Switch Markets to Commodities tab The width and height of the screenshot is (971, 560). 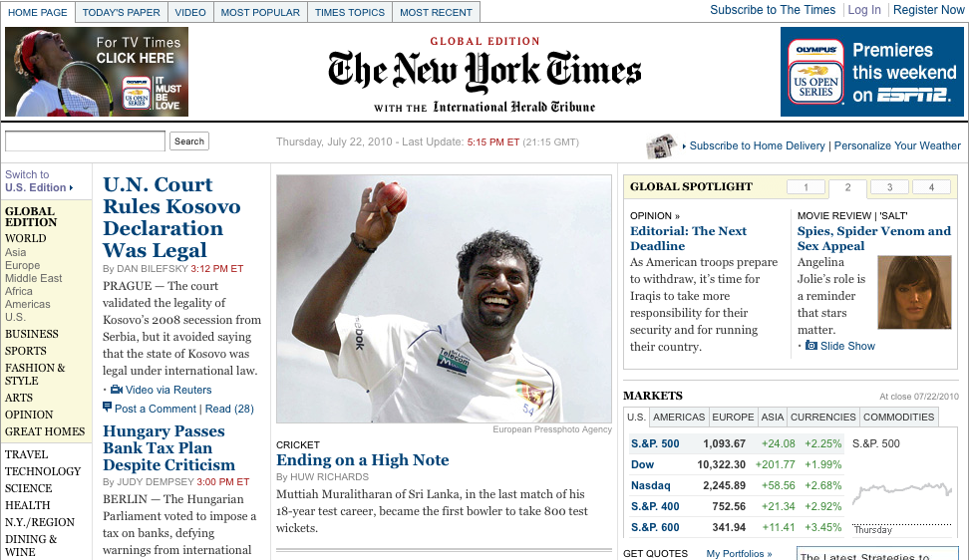point(898,418)
